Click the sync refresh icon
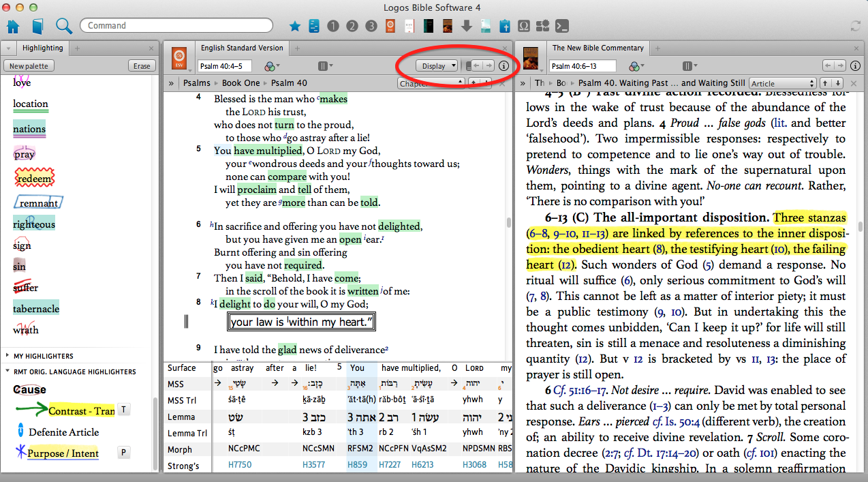 tap(856, 27)
